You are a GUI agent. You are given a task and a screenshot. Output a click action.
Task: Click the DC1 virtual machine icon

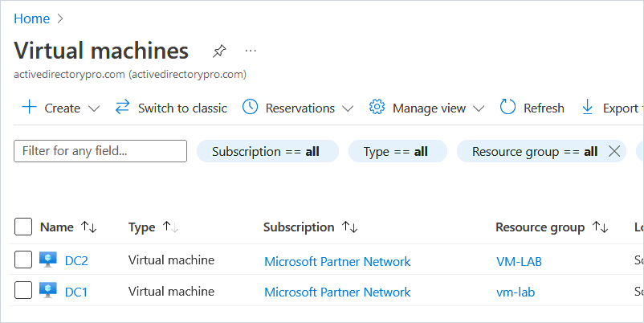tap(48, 291)
